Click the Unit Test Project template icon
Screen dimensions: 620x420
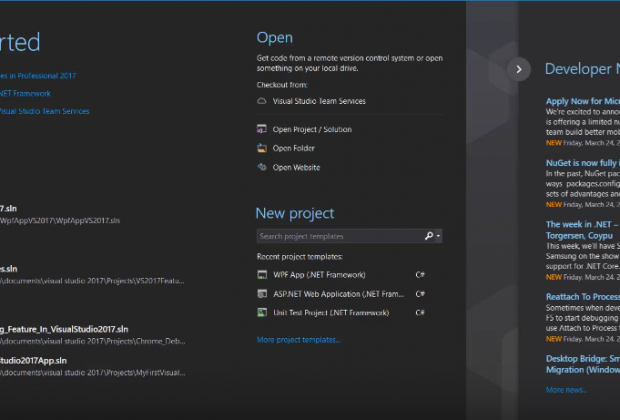[x=262, y=313]
